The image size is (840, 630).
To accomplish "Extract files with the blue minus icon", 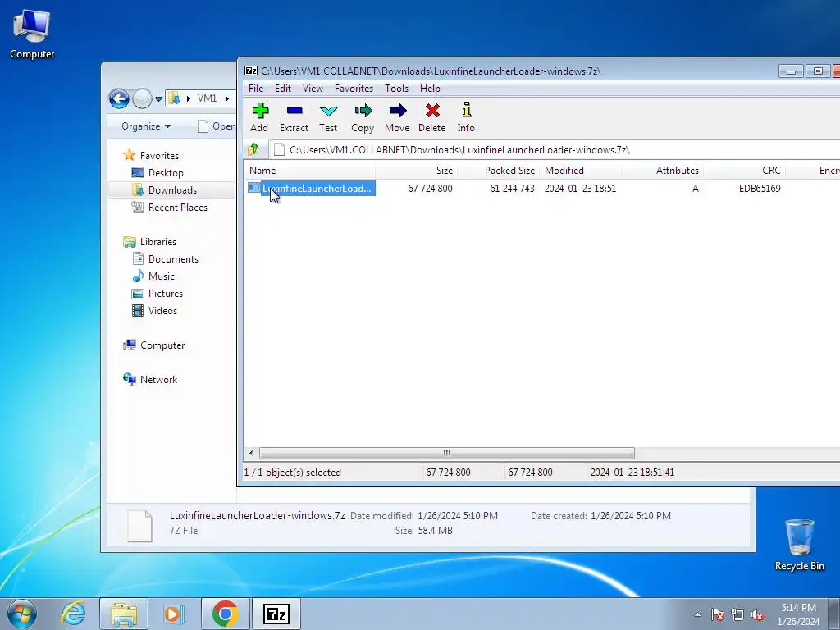I will point(294,111).
